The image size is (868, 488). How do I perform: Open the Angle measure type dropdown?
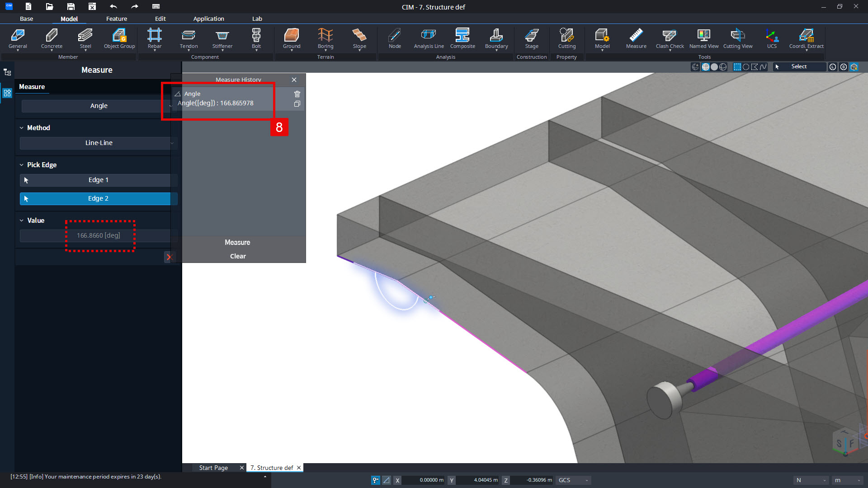[99, 106]
